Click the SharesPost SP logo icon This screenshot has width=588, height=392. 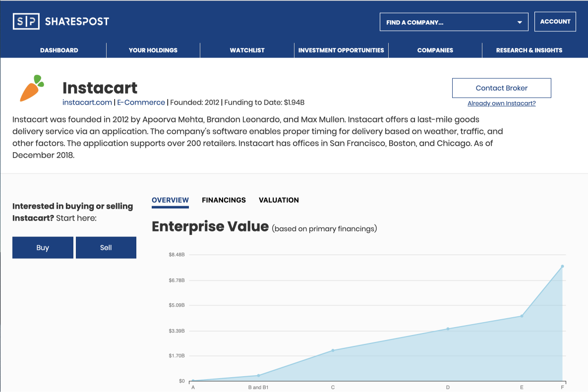point(26,21)
